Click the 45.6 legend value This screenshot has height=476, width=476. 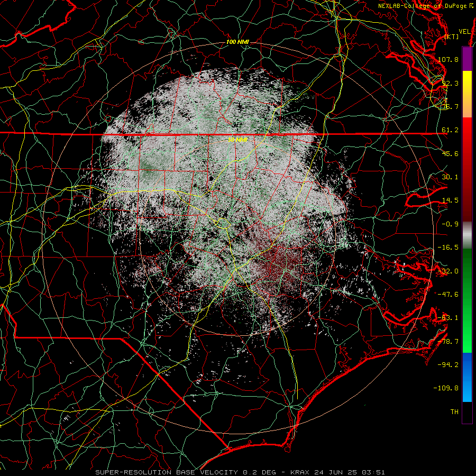[x=450, y=153]
